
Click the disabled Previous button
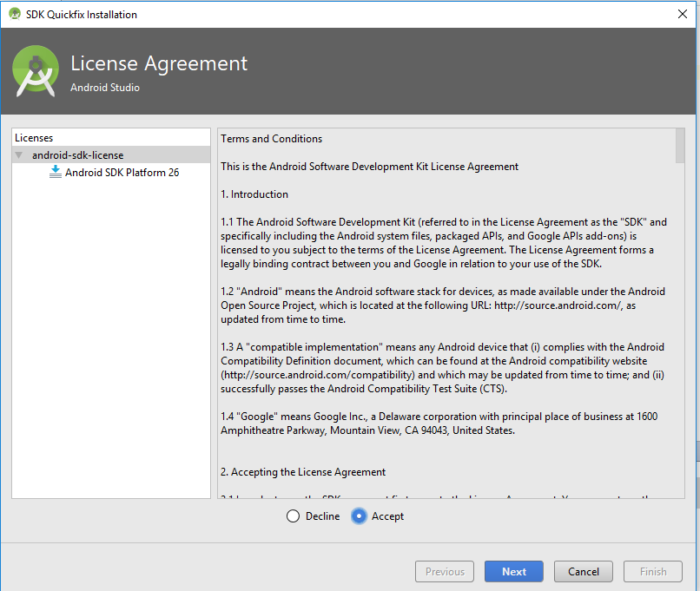445,571
